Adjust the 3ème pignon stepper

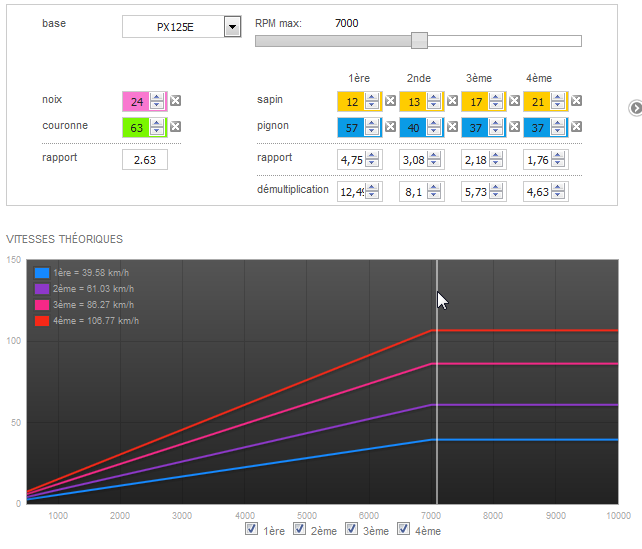pyautogui.click(x=496, y=127)
